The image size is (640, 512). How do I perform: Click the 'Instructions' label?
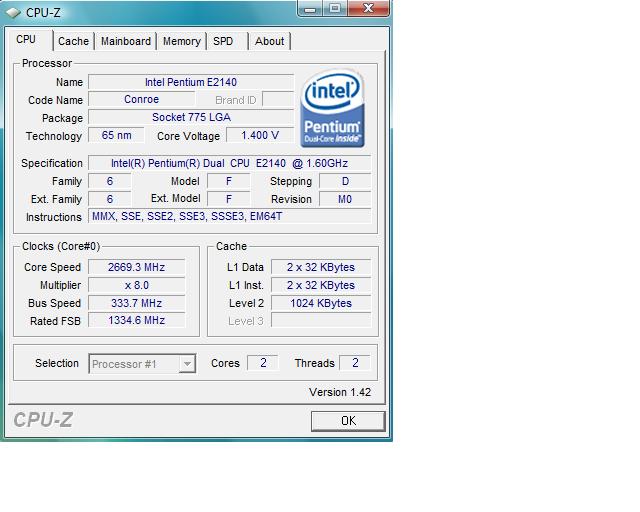point(53,217)
